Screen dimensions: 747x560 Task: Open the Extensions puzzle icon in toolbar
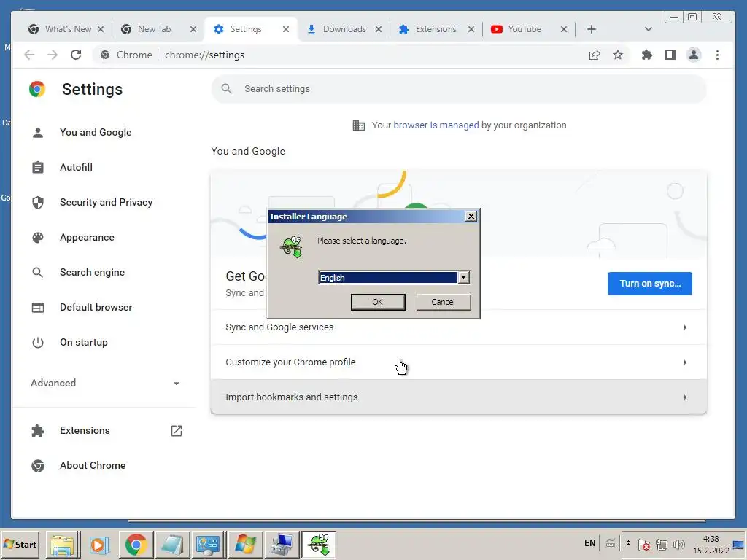pos(646,55)
